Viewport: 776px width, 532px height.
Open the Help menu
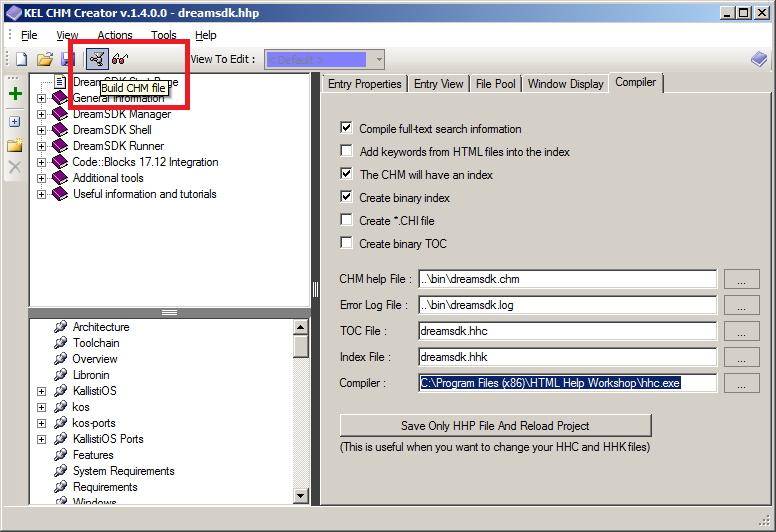[205, 35]
